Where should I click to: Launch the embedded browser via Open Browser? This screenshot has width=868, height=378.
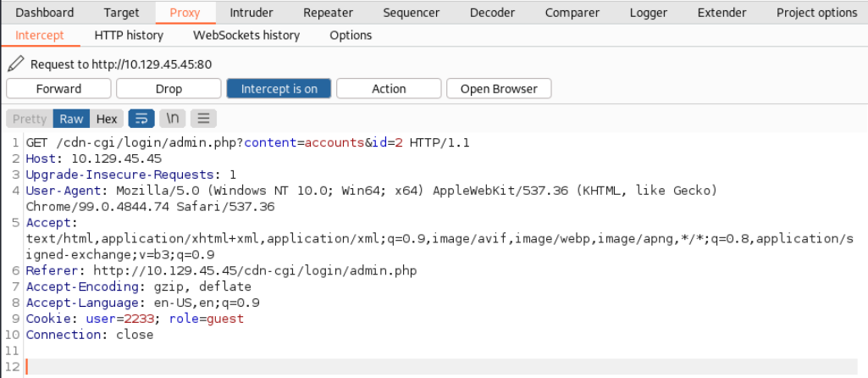pyautogui.click(x=499, y=89)
